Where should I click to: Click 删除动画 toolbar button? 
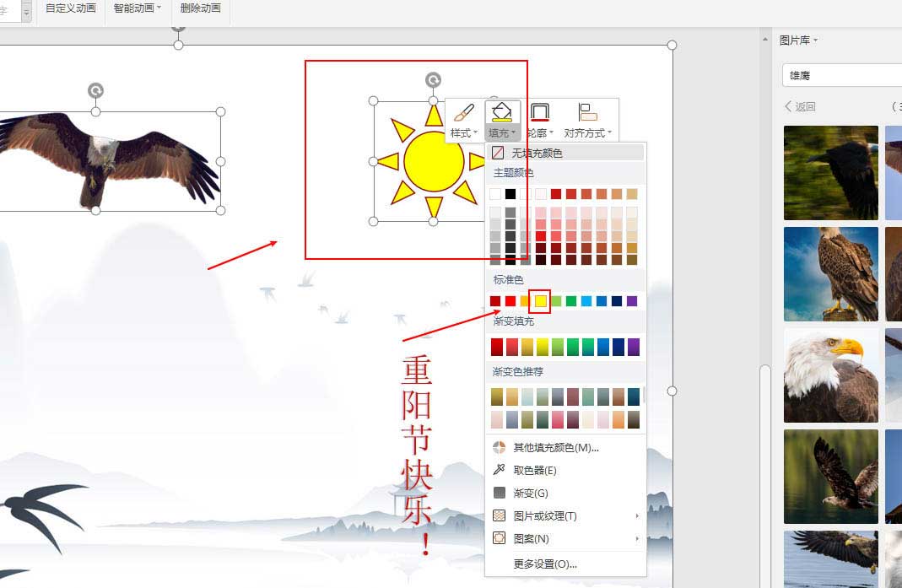(x=200, y=8)
